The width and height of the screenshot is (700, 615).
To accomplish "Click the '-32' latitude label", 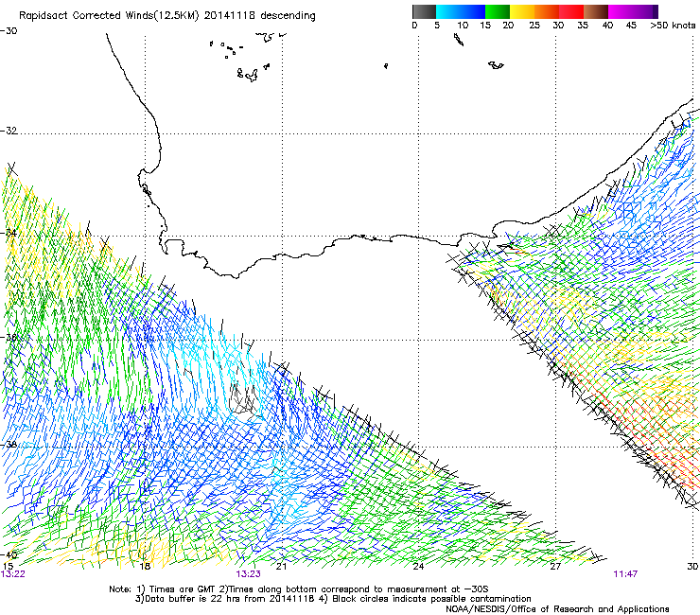I will pyautogui.click(x=9, y=131).
